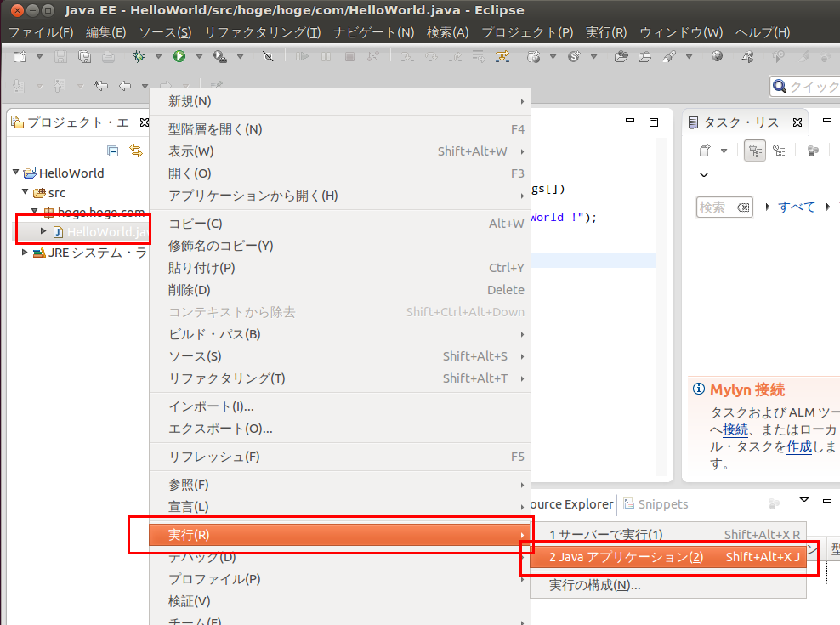
Task: Minimize the editor area
Action: click(x=630, y=121)
